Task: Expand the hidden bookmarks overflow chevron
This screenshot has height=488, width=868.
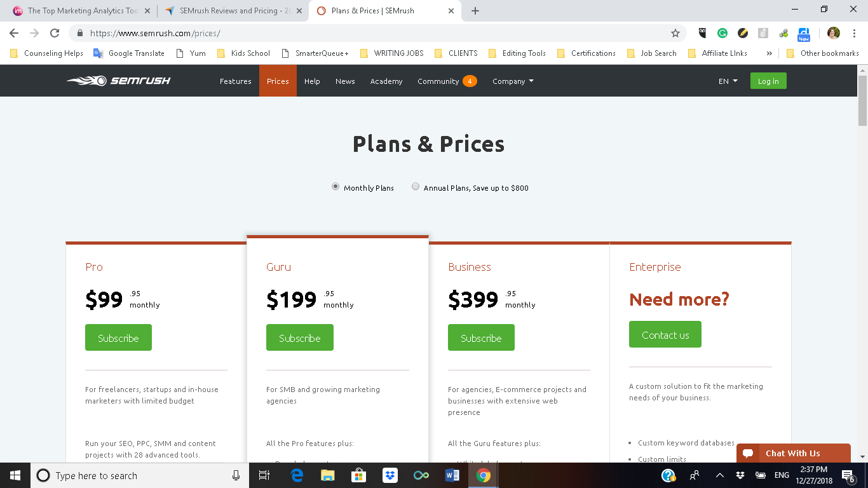Action: [770, 53]
